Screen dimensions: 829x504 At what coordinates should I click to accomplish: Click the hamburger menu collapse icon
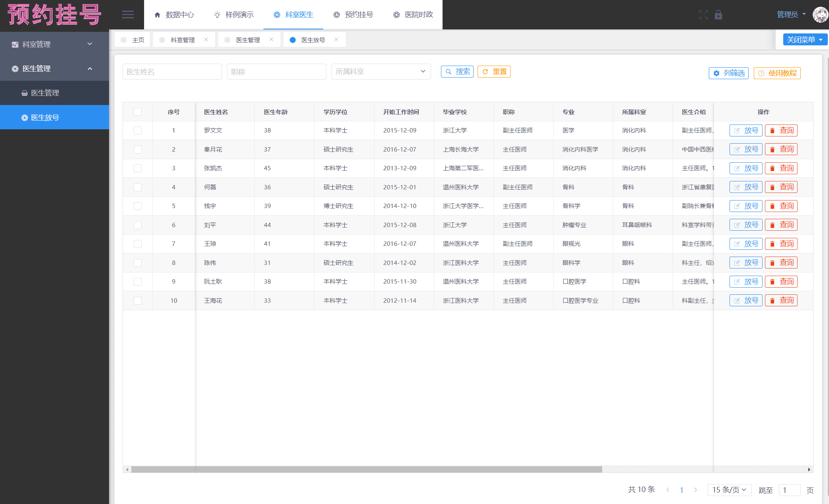point(128,15)
